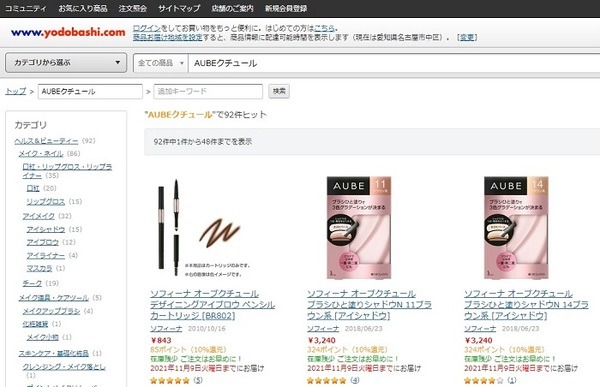
Task: Select 口紅 (20) category
Action: [x=33, y=188]
